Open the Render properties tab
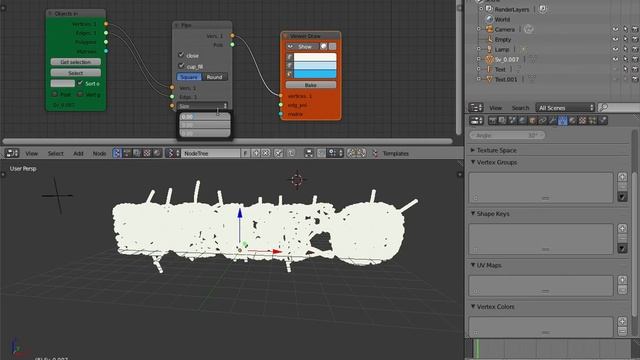 pyautogui.click(x=492, y=120)
